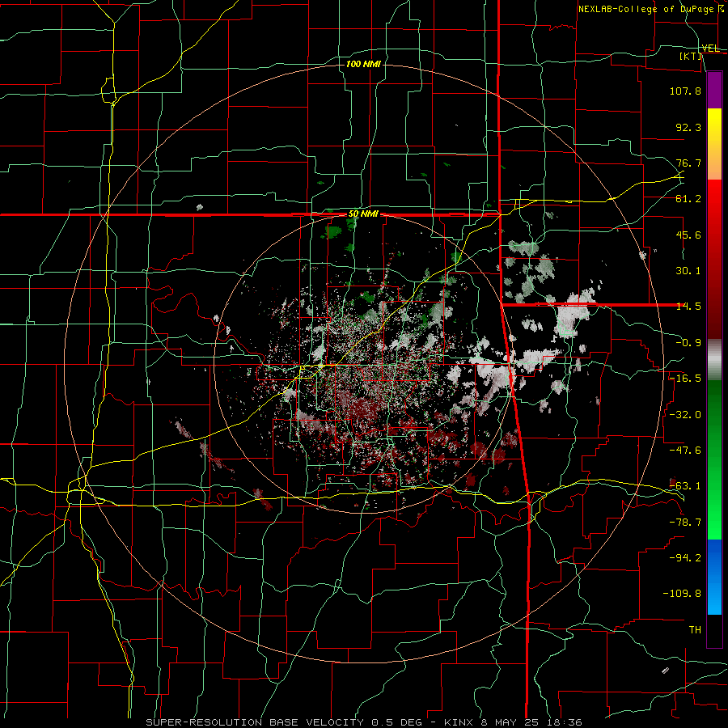Click the gray near-zero color bar segment
Viewport: 728px width, 728px height.
tap(714, 360)
